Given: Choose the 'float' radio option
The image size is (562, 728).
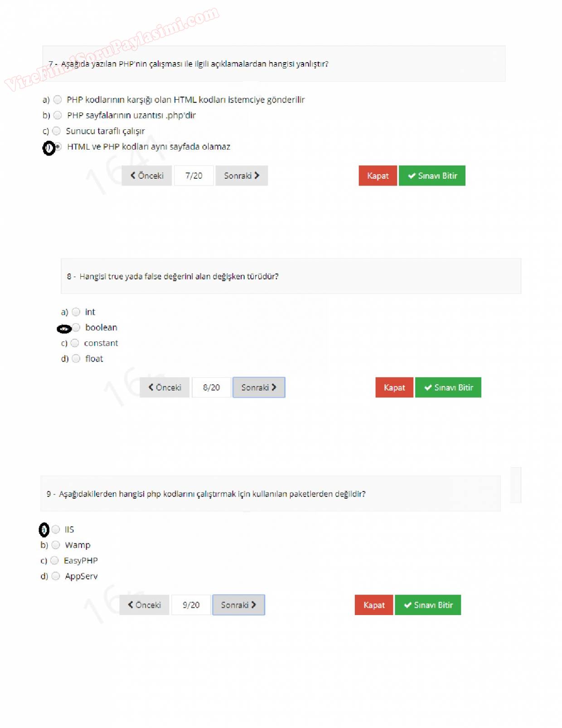Looking at the screenshot, I should (76, 359).
